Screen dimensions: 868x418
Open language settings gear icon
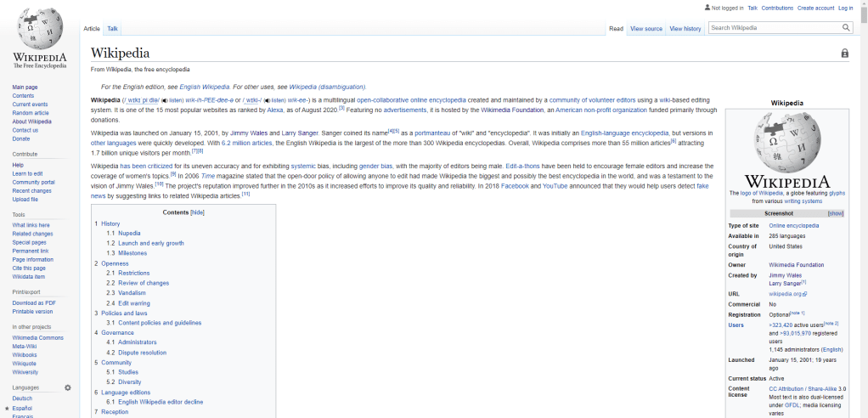68,387
